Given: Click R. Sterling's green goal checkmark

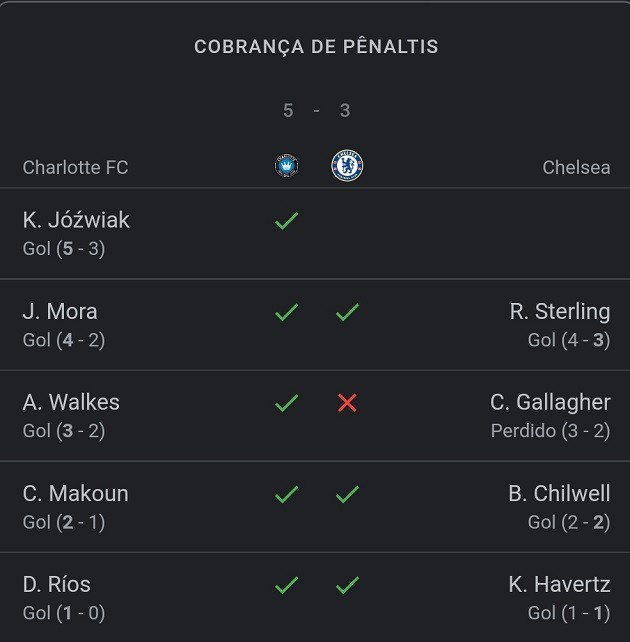Looking at the screenshot, I should click(x=347, y=312).
